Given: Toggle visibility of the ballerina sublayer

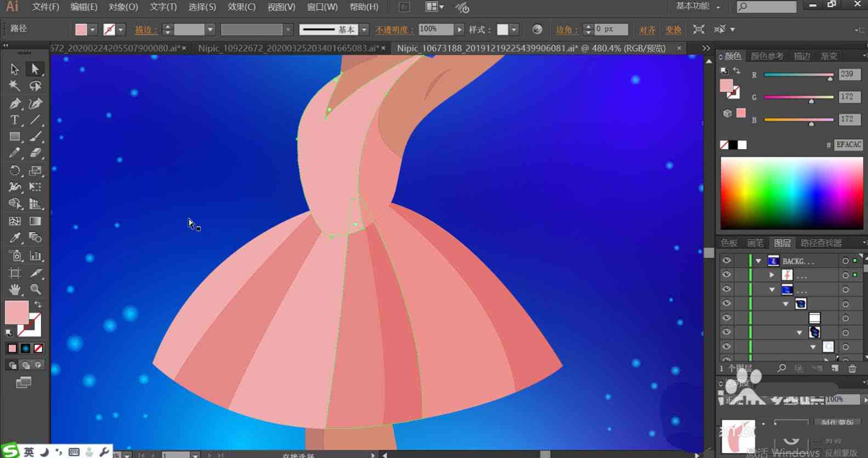Looking at the screenshot, I should coord(727,275).
